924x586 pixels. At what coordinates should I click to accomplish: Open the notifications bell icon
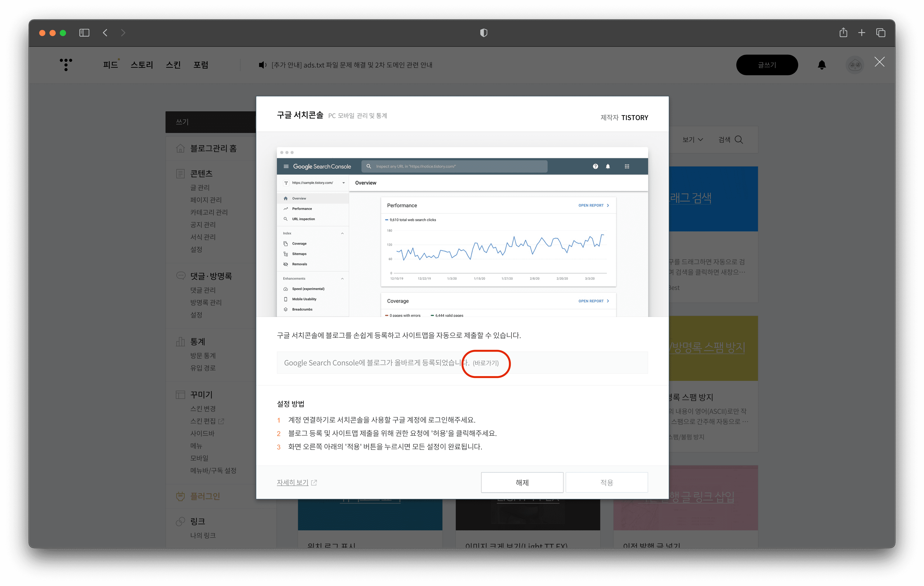[822, 65]
